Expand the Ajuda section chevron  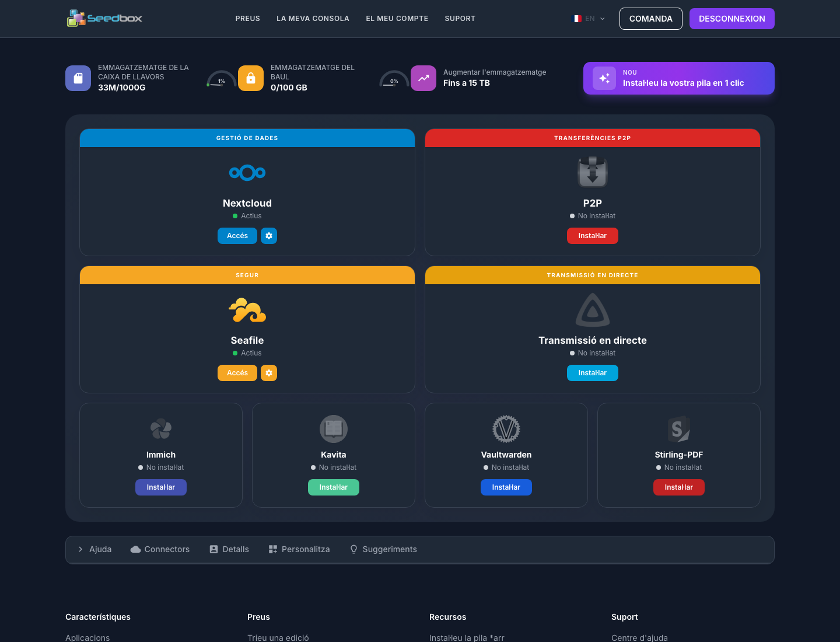pos(80,549)
